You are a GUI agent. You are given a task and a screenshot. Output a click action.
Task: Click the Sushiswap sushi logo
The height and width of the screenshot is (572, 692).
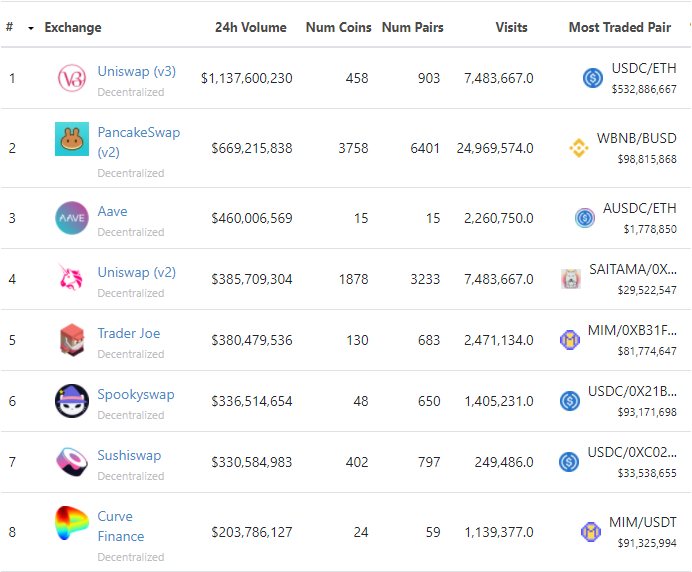[x=72, y=462]
